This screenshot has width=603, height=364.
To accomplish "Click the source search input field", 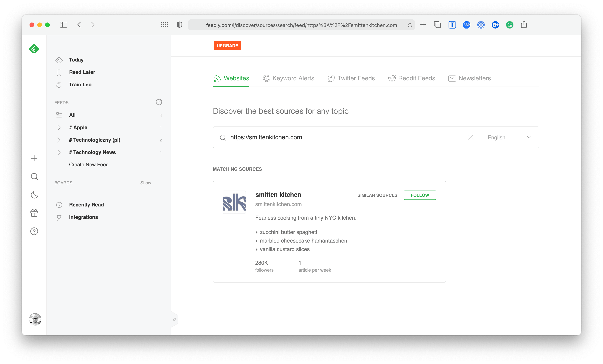I will click(347, 137).
